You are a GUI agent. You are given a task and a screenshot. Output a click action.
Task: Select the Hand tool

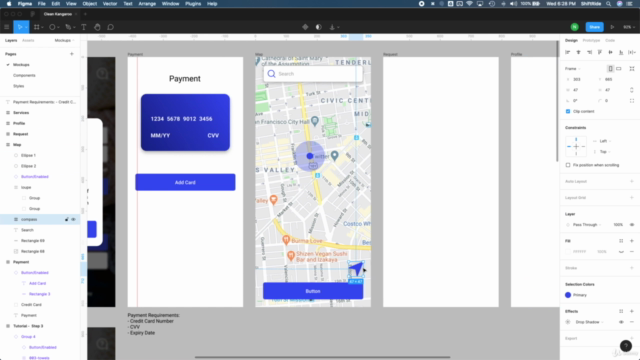[x=97, y=27]
